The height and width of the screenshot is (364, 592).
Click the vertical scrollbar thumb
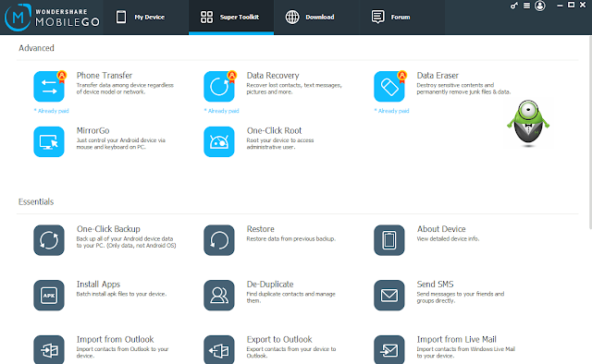(x=590, y=132)
